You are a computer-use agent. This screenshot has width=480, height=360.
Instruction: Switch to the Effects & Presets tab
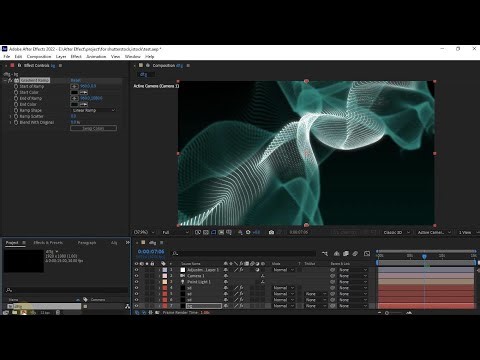48,243
